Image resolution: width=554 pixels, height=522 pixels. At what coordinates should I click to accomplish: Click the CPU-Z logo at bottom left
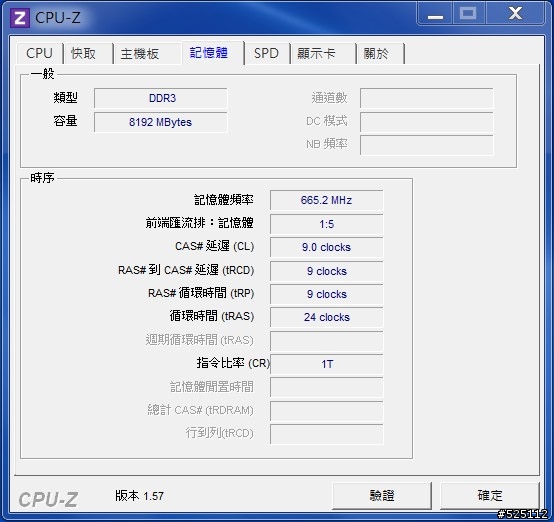tap(48, 499)
